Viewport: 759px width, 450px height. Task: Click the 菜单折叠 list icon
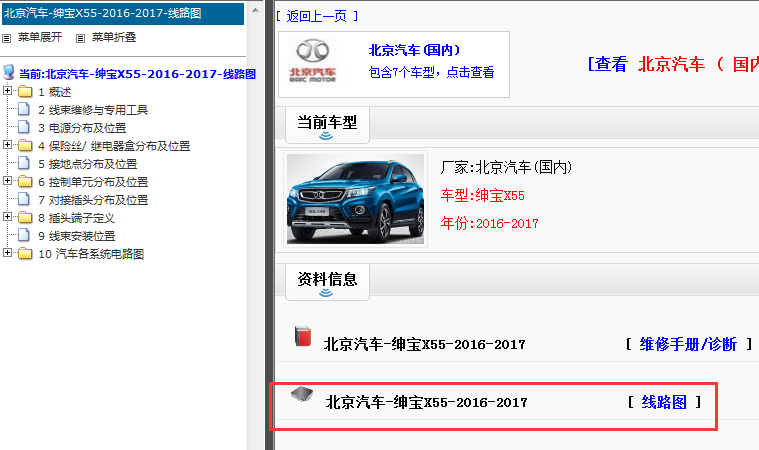[81, 38]
